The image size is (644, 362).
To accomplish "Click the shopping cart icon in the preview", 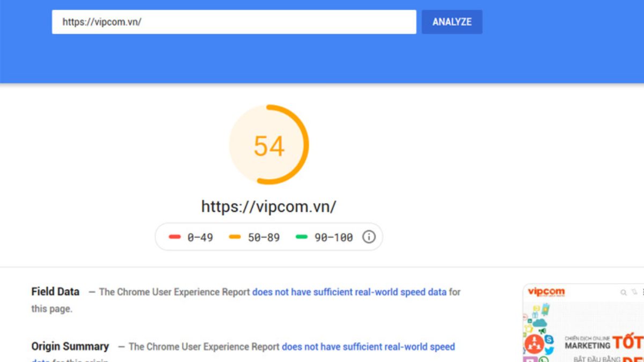I will click(x=634, y=292).
